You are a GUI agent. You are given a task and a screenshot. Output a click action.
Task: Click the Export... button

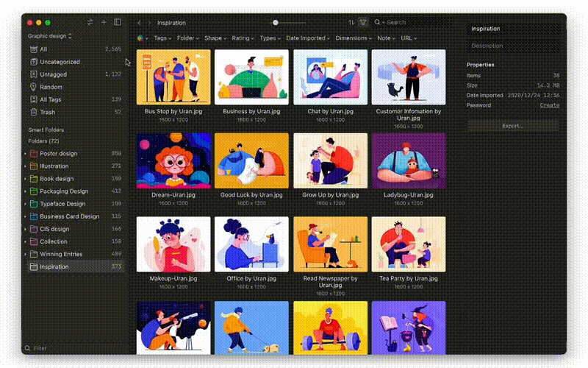512,126
